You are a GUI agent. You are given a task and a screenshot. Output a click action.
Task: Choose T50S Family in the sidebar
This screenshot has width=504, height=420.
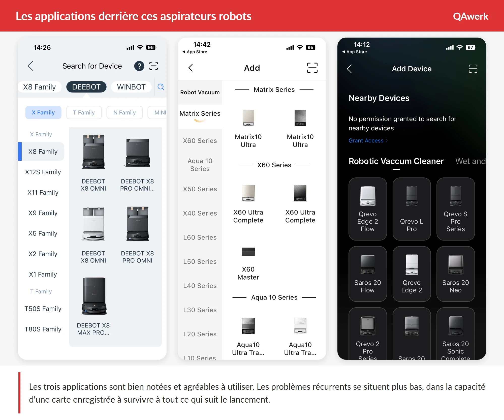(43, 309)
